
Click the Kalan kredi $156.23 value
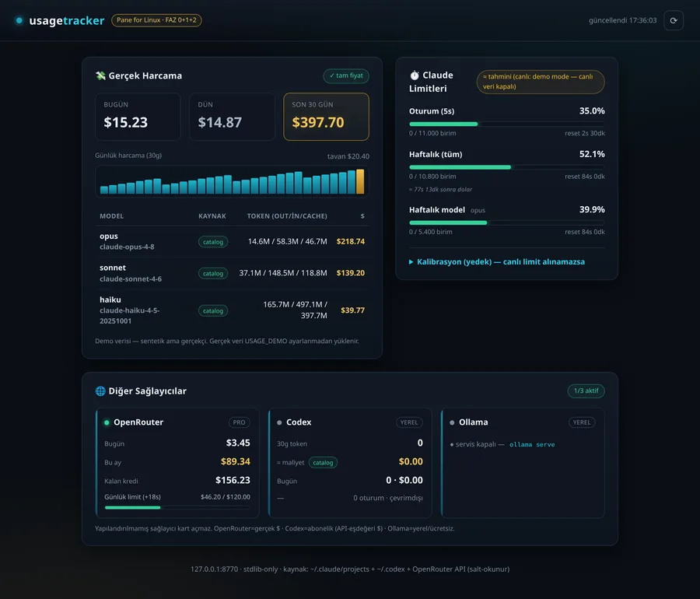[x=233, y=480]
